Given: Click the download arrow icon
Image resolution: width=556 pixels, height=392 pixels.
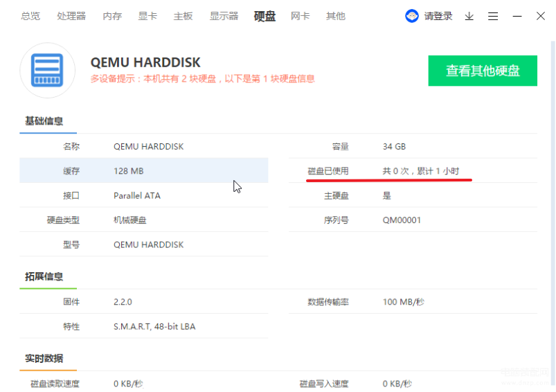Looking at the screenshot, I should (469, 16).
